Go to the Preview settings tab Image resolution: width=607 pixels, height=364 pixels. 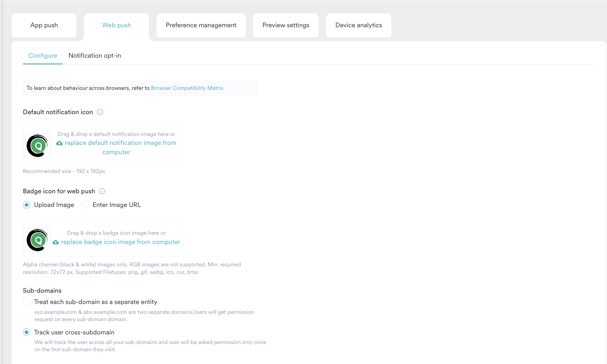point(286,25)
